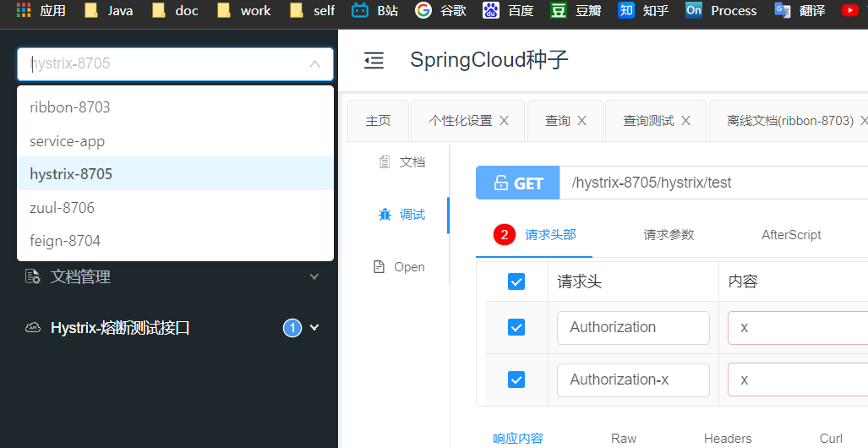Expand the 文档管理 menu chevron
This screenshot has height=448, width=868.
point(314,276)
